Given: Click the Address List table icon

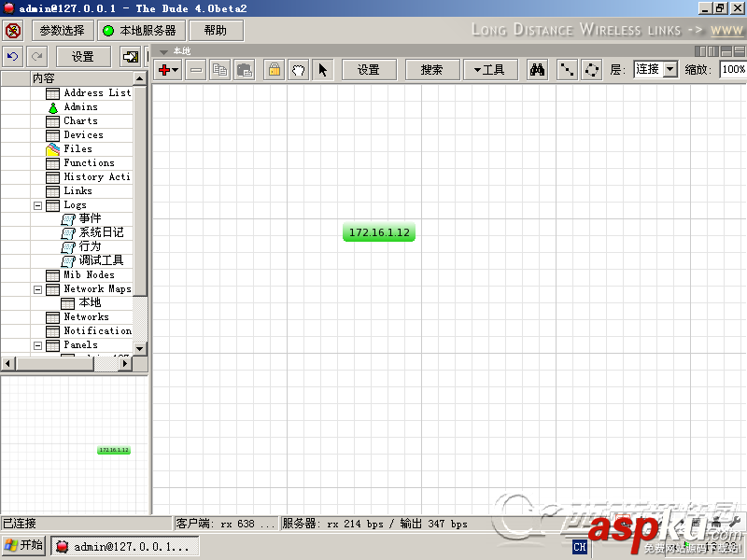Looking at the screenshot, I should point(53,93).
